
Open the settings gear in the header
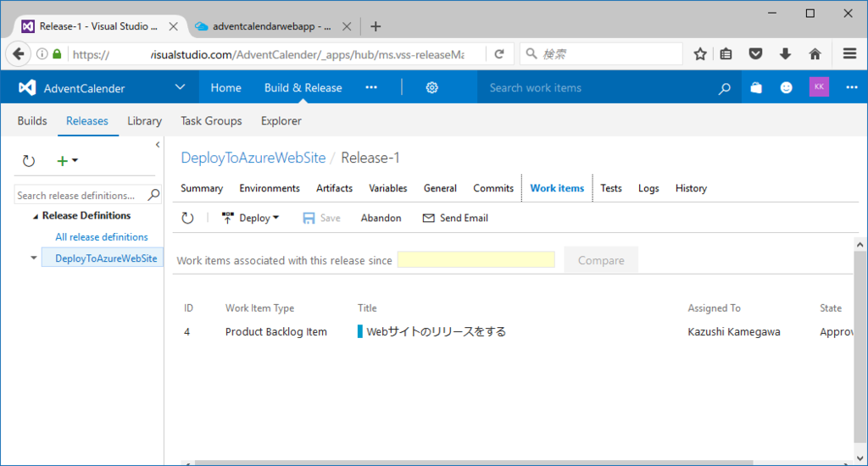pos(431,87)
